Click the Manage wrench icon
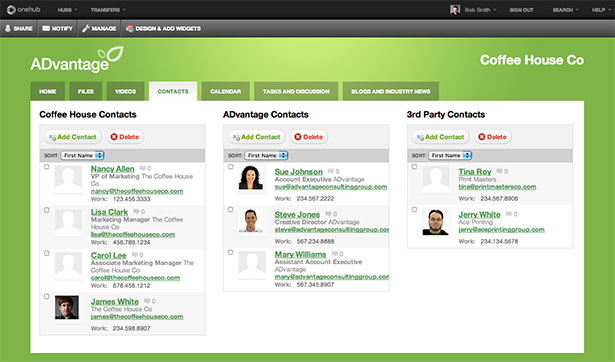Image resolution: width=615 pixels, height=362 pixels. coord(86,28)
